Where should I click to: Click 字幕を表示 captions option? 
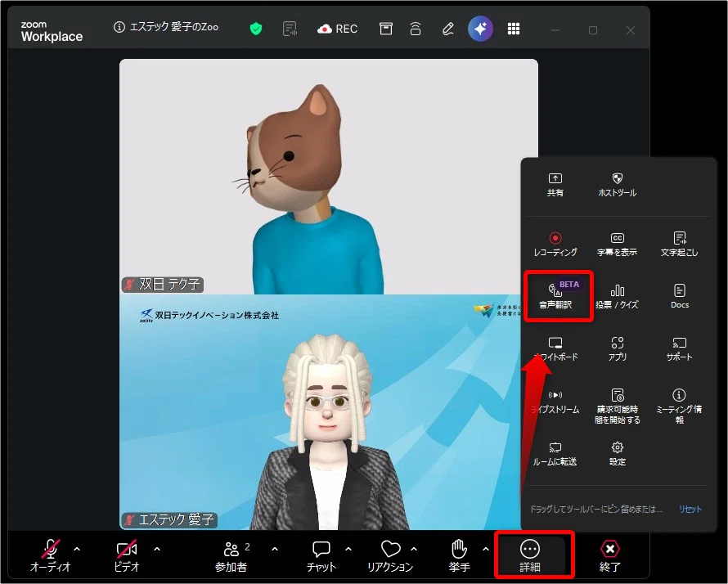pyautogui.click(x=617, y=245)
